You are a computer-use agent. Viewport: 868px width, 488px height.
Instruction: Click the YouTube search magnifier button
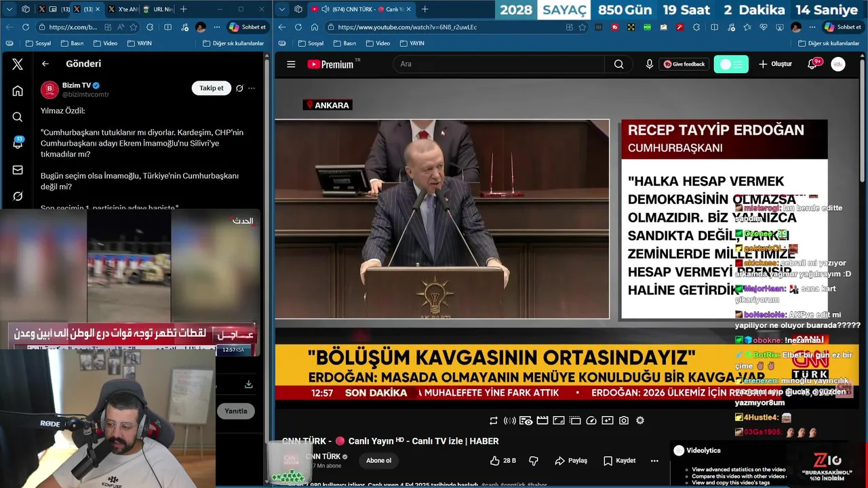point(618,64)
